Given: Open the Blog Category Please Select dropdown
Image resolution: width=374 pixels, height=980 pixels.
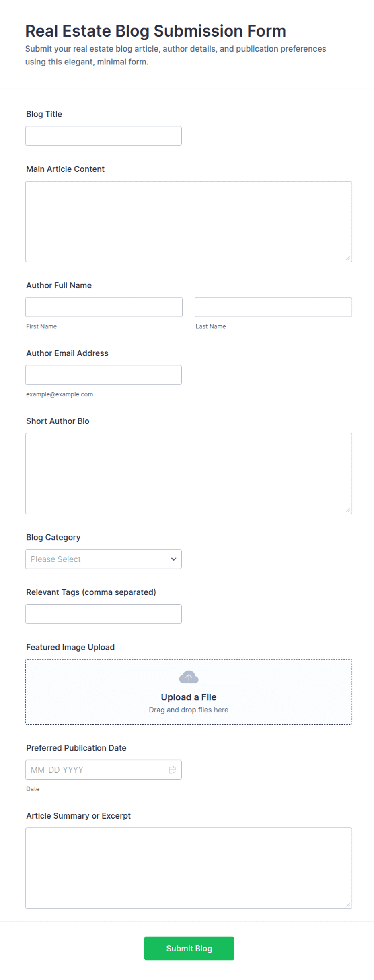Looking at the screenshot, I should (x=103, y=559).
